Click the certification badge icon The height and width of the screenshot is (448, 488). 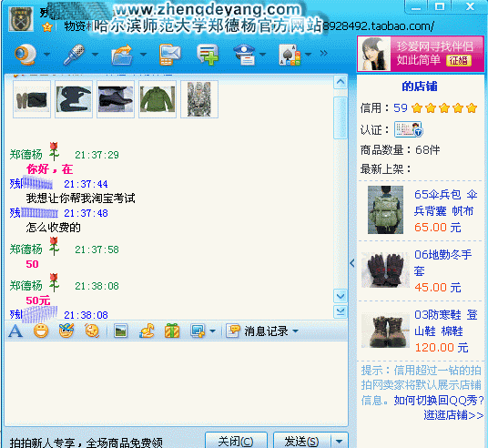click(x=408, y=129)
